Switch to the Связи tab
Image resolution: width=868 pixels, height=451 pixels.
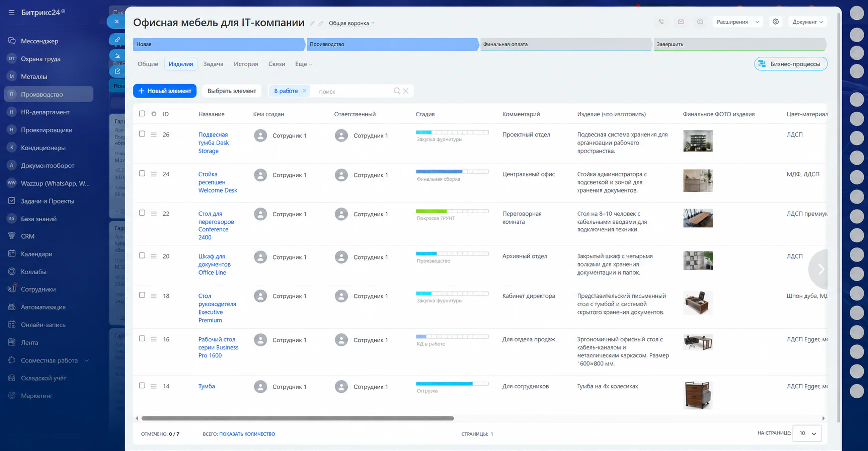coord(277,64)
